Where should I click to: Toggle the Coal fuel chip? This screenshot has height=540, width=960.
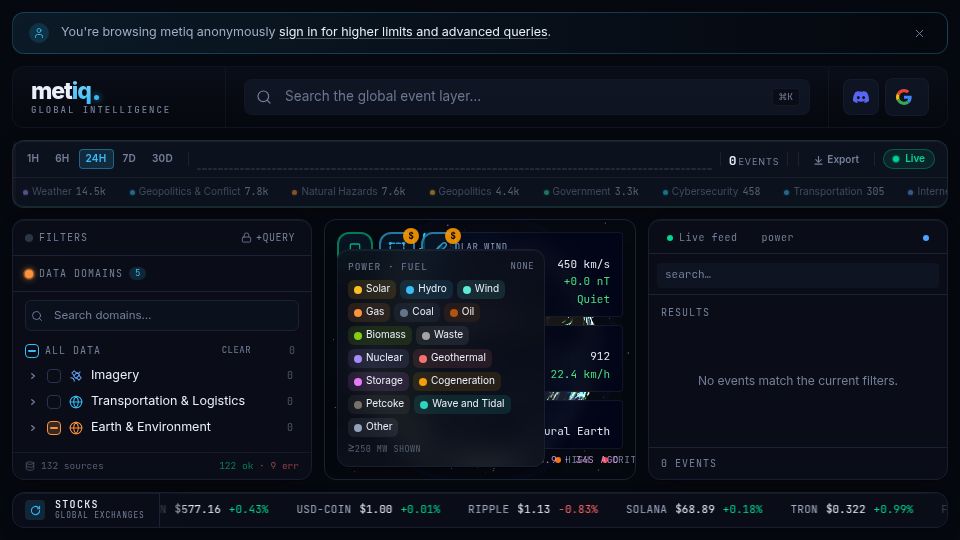(x=416, y=312)
